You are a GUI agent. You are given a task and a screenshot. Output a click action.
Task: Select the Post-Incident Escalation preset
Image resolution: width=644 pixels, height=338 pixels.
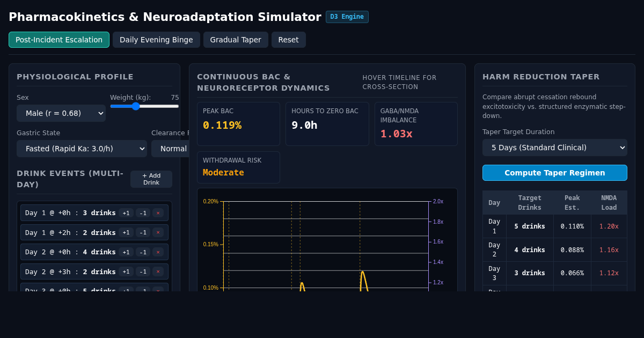pyautogui.click(x=59, y=40)
